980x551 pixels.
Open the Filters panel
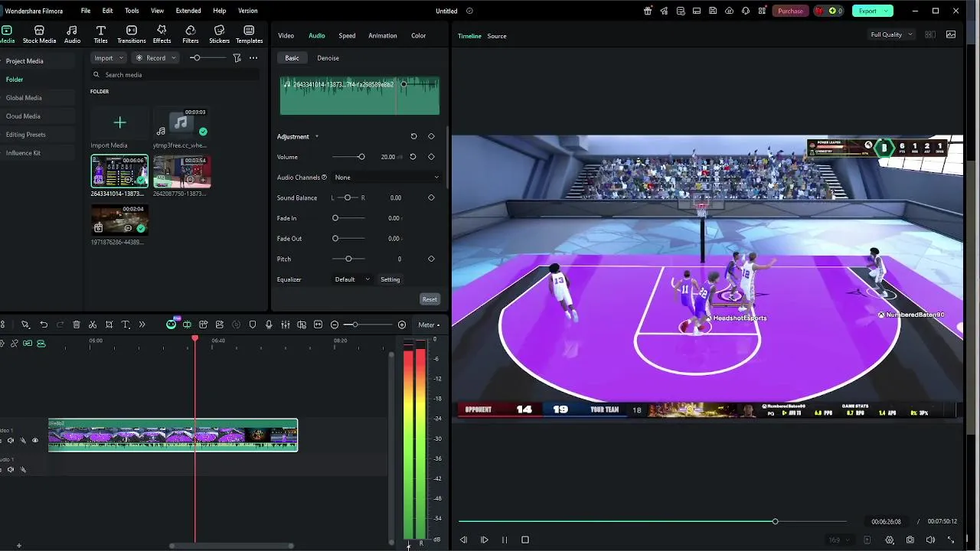[191, 34]
